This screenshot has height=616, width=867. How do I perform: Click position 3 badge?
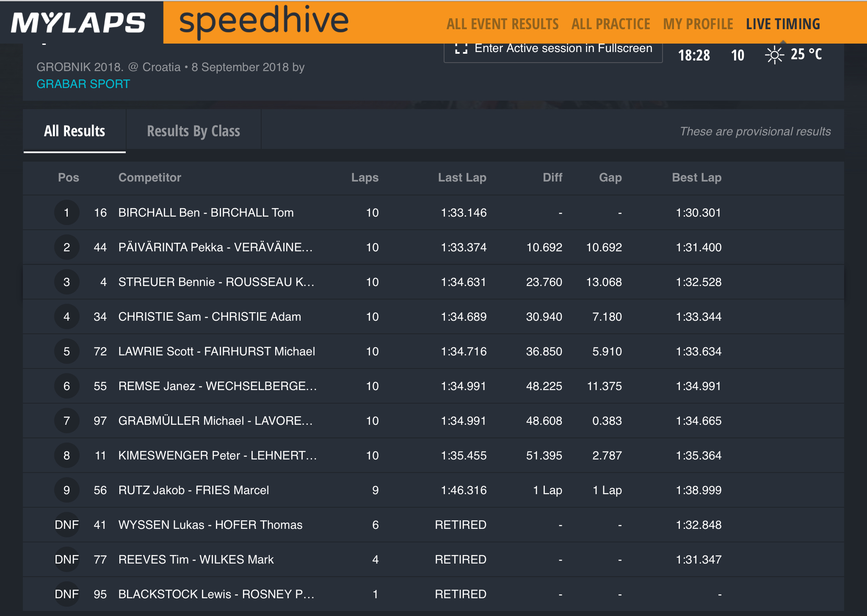[x=66, y=282]
